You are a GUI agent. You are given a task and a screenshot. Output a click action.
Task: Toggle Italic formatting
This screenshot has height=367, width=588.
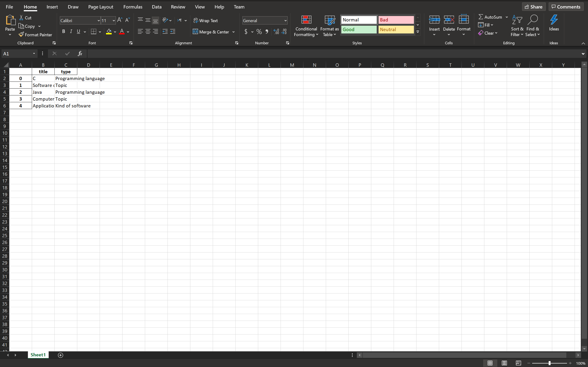(71, 32)
